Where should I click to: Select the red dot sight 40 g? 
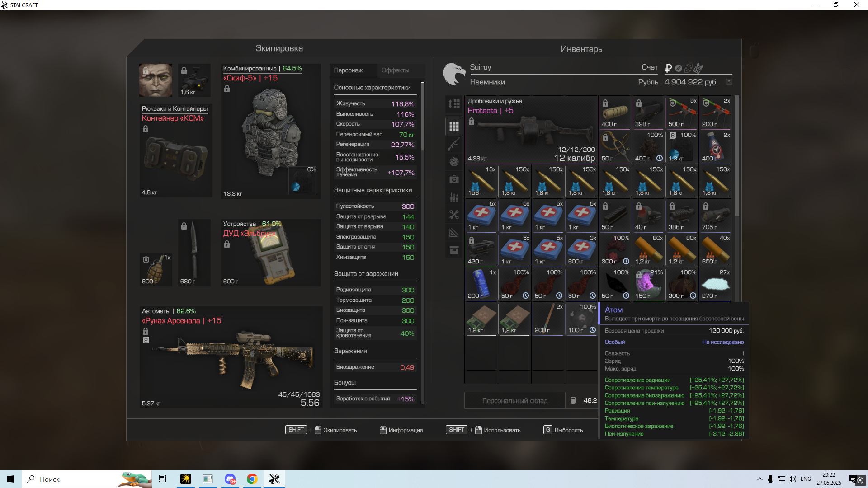point(648,216)
